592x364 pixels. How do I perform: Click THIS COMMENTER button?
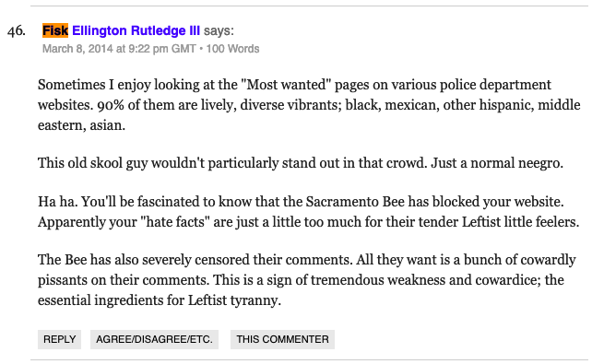[x=282, y=339]
